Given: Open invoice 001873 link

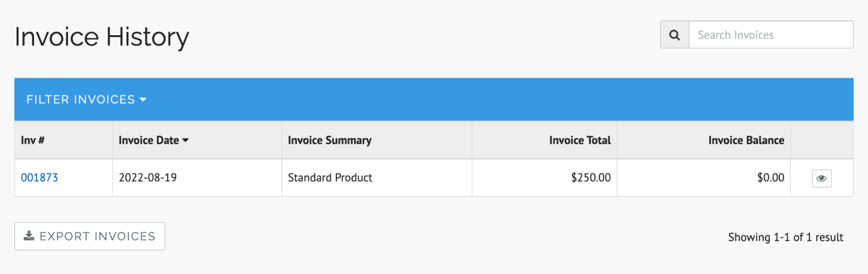Looking at the screenshot, I should [40, 177].
